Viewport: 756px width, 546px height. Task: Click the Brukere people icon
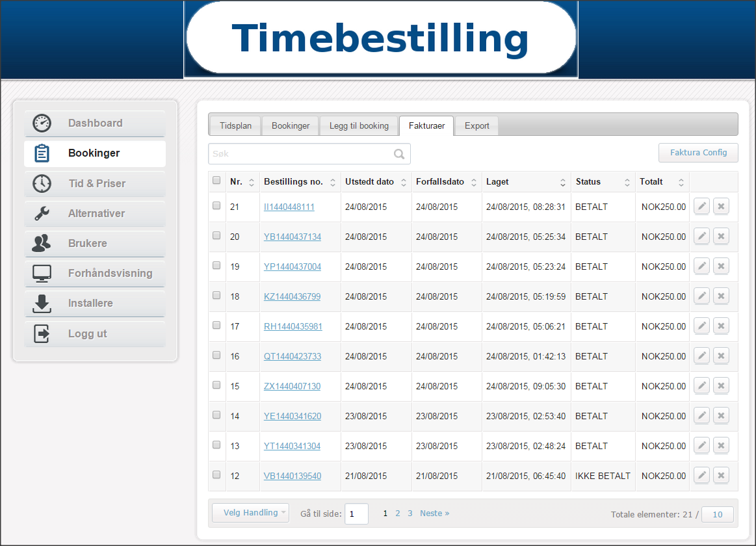pyautogui.click(x=42, y=243)
